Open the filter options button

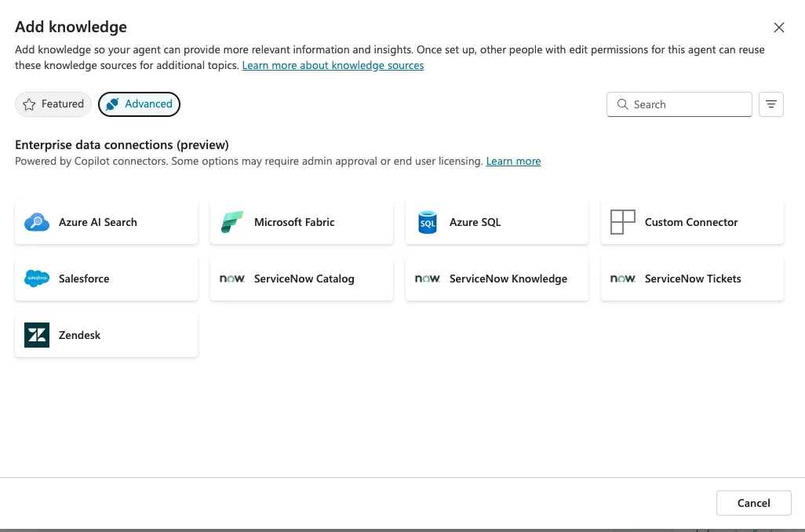click(771, 104)
